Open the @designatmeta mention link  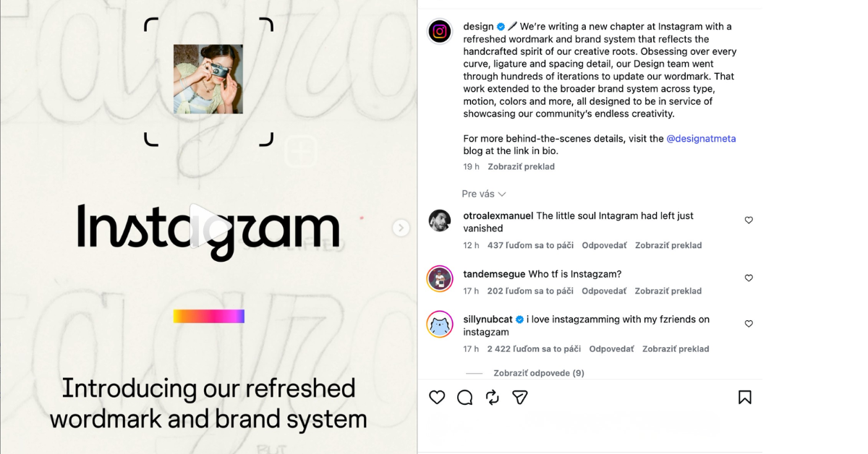tap(701, 138)
